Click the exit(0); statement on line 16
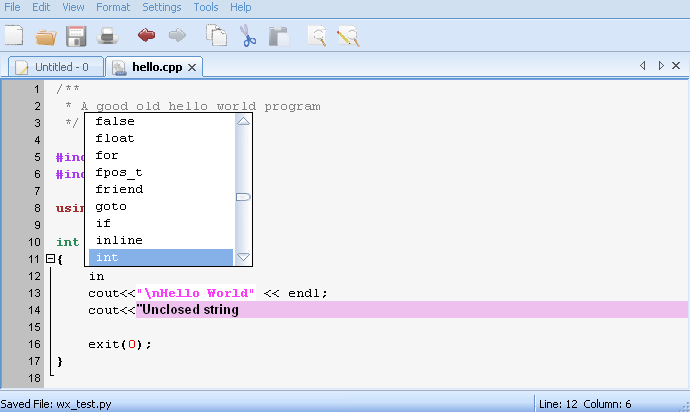 (x=120, y=344)
